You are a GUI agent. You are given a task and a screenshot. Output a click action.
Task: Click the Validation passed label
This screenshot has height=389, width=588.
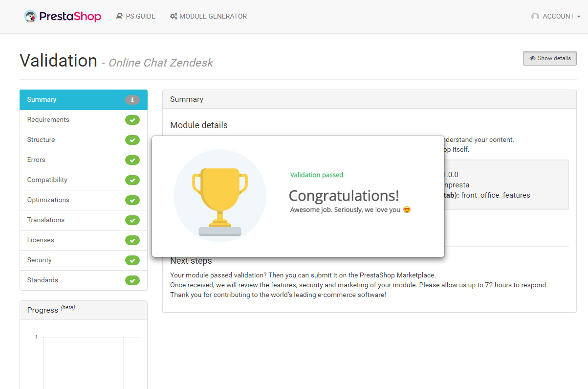point(317,175)
